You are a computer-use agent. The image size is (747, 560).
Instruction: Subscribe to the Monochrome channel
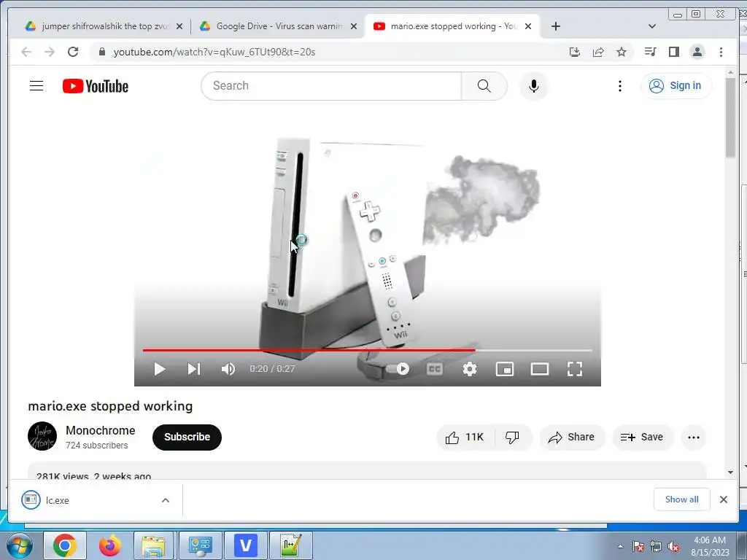coord(187,437)
